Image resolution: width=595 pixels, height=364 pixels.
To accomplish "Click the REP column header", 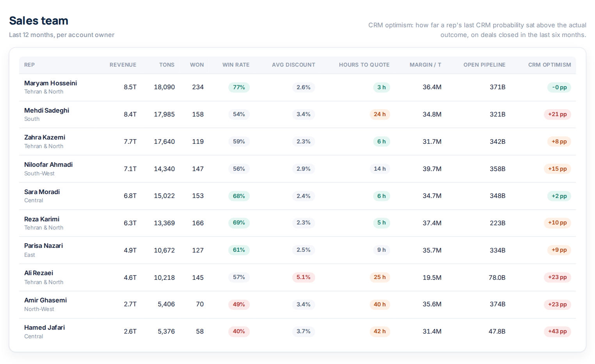I will coord(29,65).
